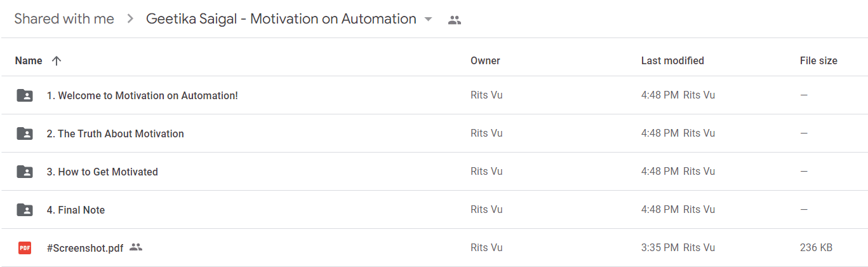Select the folder icon next to How to Get Motivated
The width and height of the screenshot is (868, 267).
[25, 172]
